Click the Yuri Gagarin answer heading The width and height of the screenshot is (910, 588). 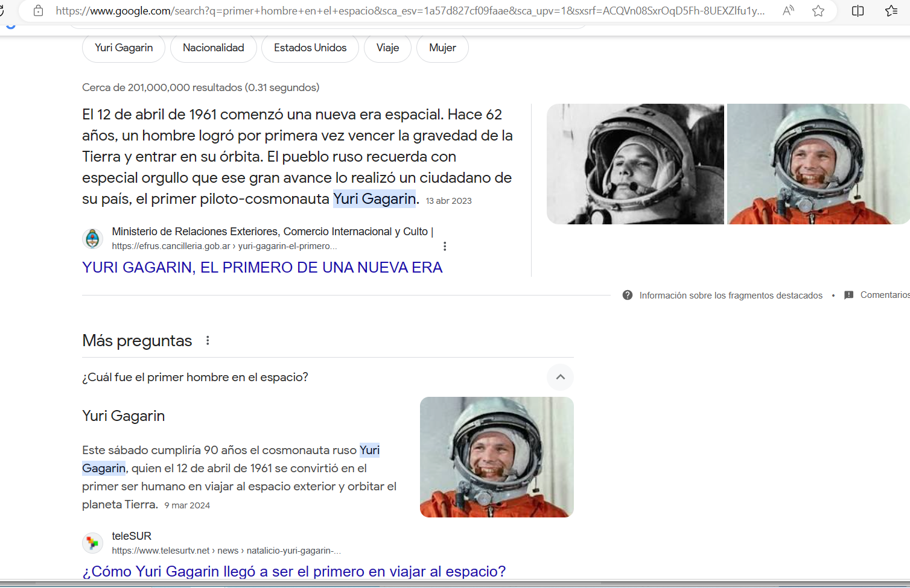(x=124, y=416)
